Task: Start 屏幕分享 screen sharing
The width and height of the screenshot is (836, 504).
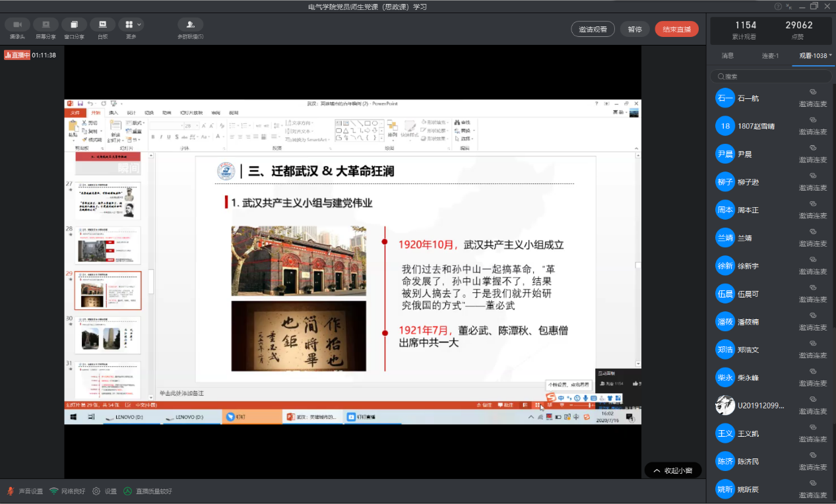Action: [x=46, y=25]
